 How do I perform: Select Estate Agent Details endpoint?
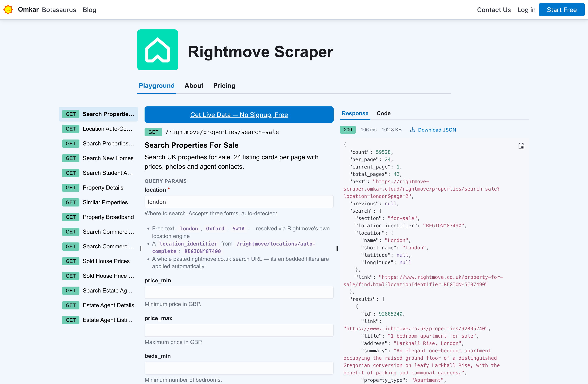(x=98, y=305)
